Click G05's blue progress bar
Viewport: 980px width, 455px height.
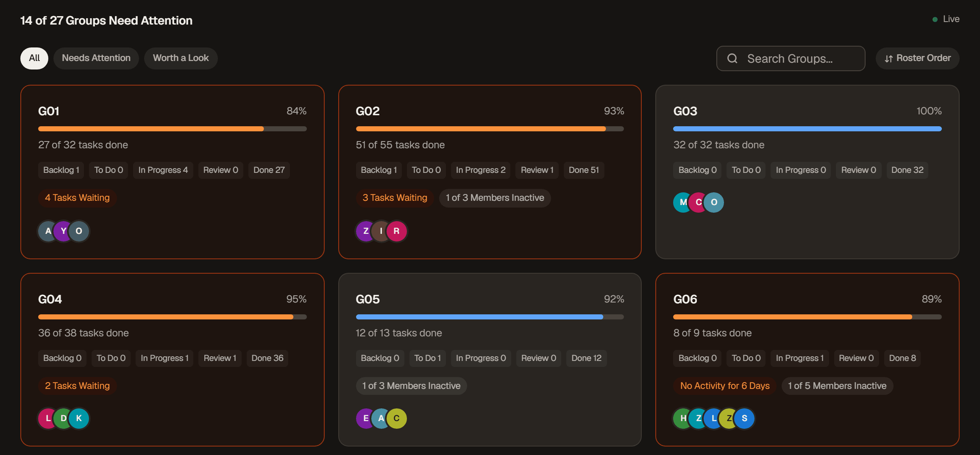click(490, 317)
